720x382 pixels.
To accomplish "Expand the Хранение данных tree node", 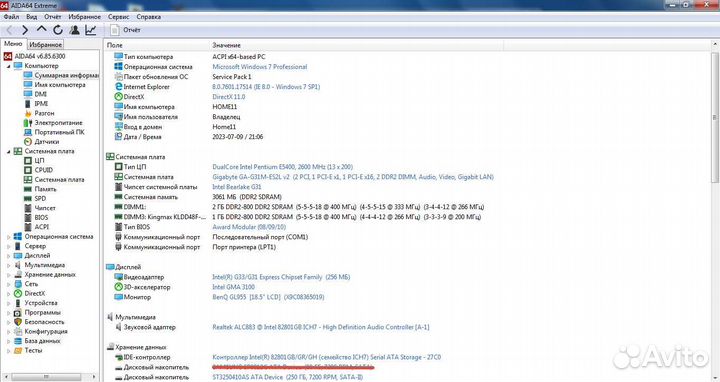I will tap(8, 275).
